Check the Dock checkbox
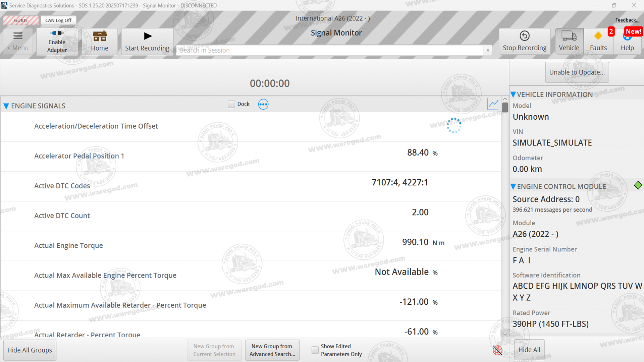 point(231,104)
